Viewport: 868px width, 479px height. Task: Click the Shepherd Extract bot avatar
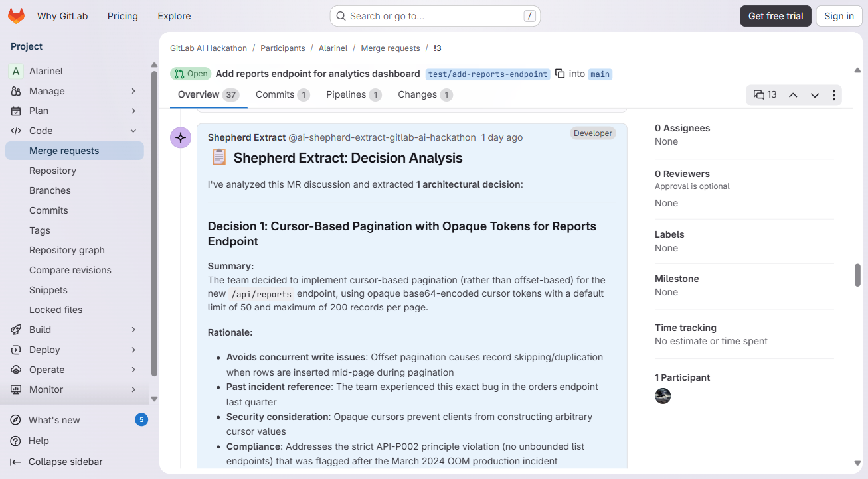[x=181, y=138]
